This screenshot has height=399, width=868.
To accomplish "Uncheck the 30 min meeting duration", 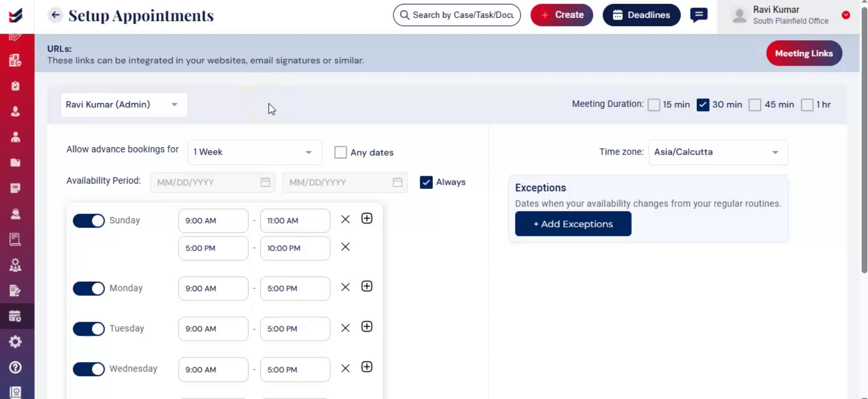I will [703, 105].
